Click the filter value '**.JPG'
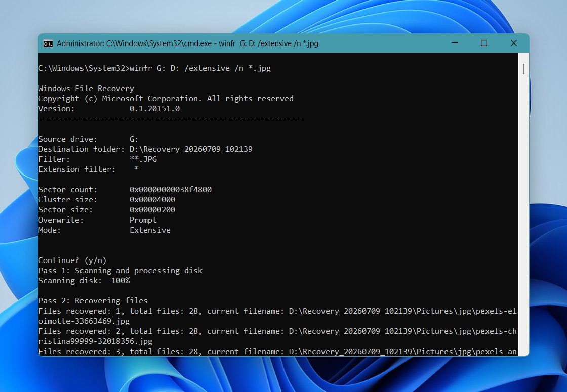The width and height of the screenshot is (567, 392). [143, 159]
